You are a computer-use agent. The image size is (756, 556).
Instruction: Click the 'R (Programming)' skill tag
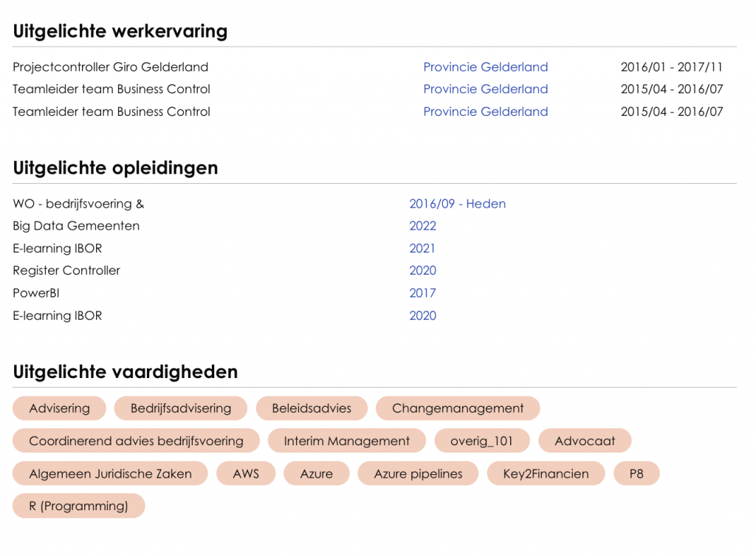pyautogui.click(x=78, y=507)
